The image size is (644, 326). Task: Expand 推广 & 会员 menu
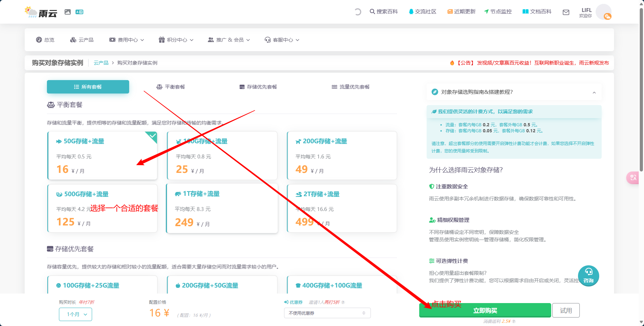click(229, 40)
